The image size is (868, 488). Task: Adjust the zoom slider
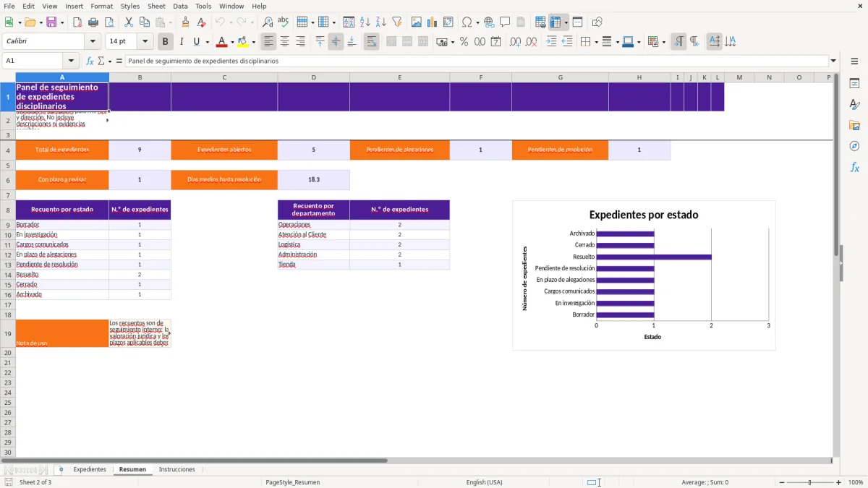coord(809,482)
